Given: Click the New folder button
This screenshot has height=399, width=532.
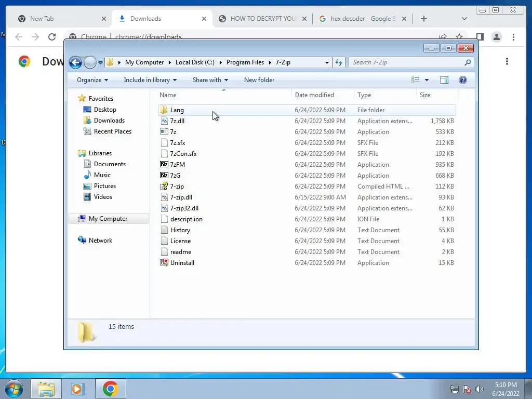Looking at the screenshot, I should 259,80.
